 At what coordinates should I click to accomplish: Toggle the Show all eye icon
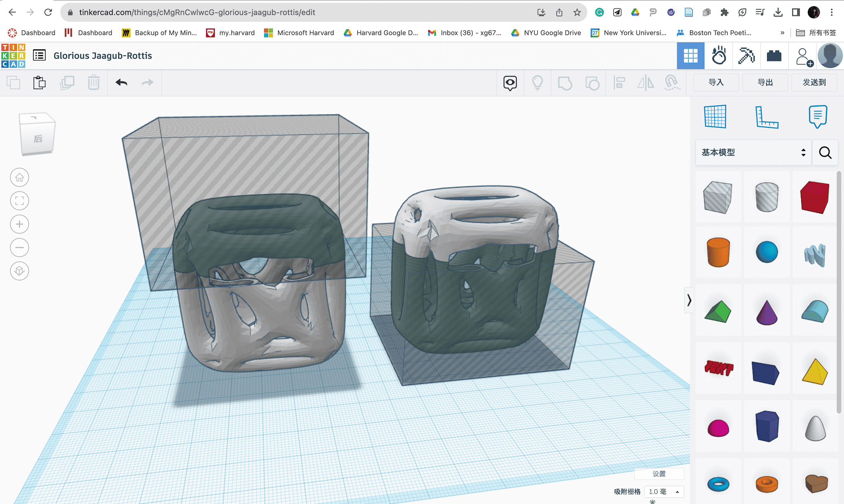(510, 83)
